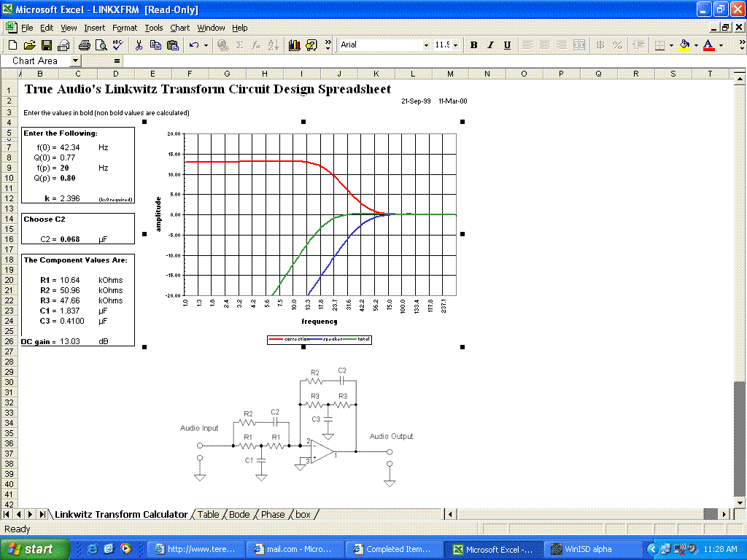Screen dimensions: 747x560
Task: Click the Center alignment icon
Action: click(x=544, y=44)
